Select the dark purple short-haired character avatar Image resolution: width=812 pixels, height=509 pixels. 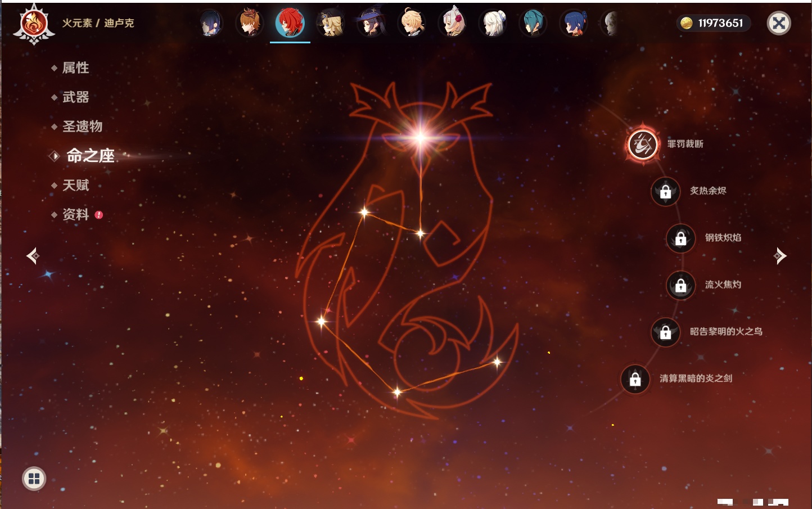(211, 23)
